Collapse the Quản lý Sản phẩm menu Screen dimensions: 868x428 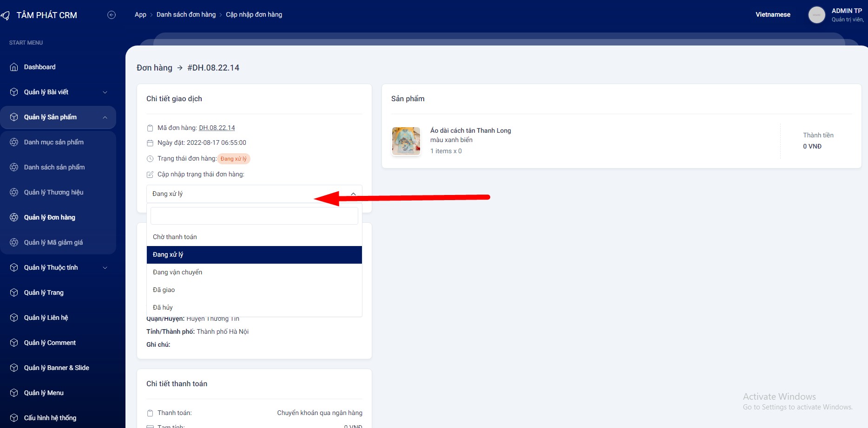click(105, 117)
